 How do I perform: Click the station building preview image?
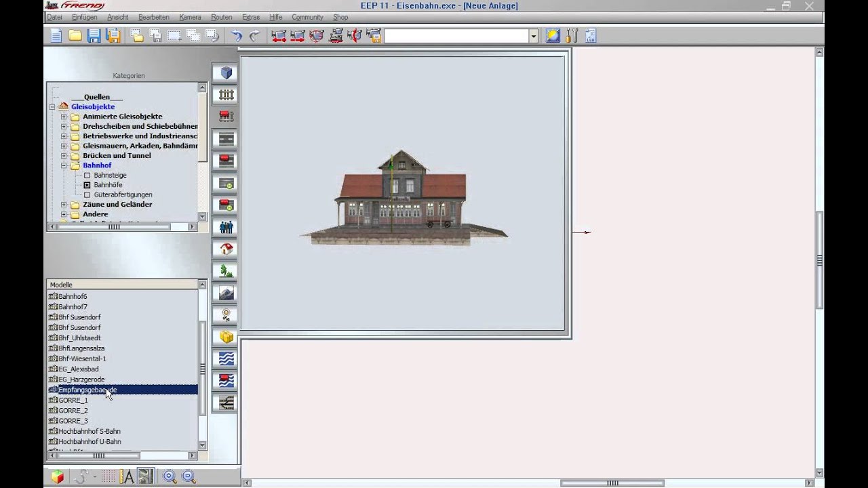[403, 197]
